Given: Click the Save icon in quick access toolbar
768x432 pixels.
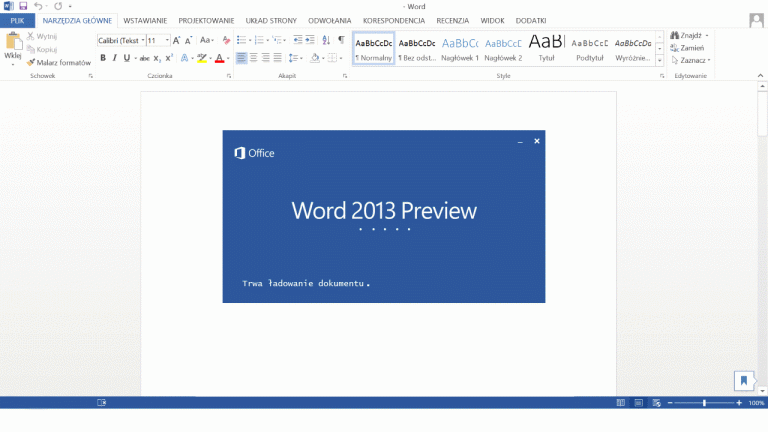Looking at the screenshot, I should click(x=23, y=6).
